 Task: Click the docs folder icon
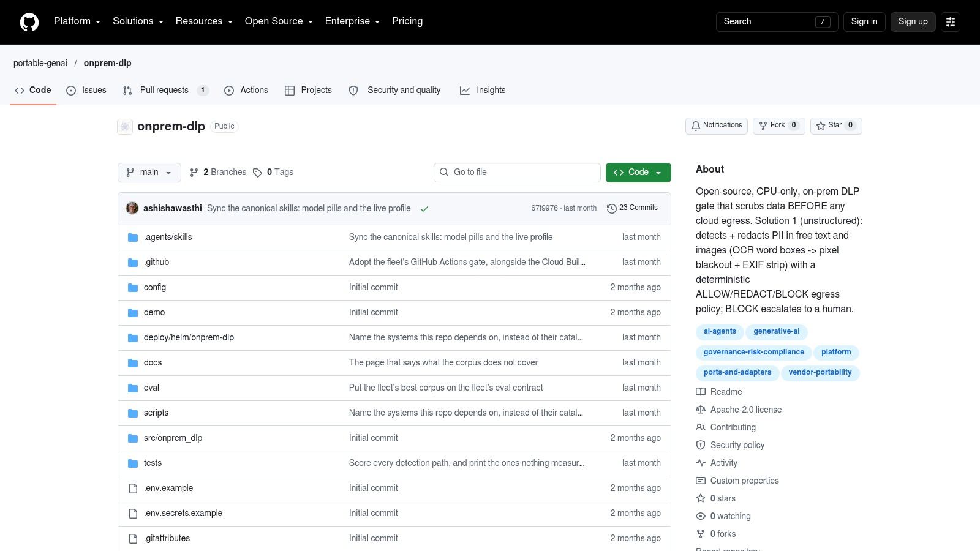tap(133, 363)
